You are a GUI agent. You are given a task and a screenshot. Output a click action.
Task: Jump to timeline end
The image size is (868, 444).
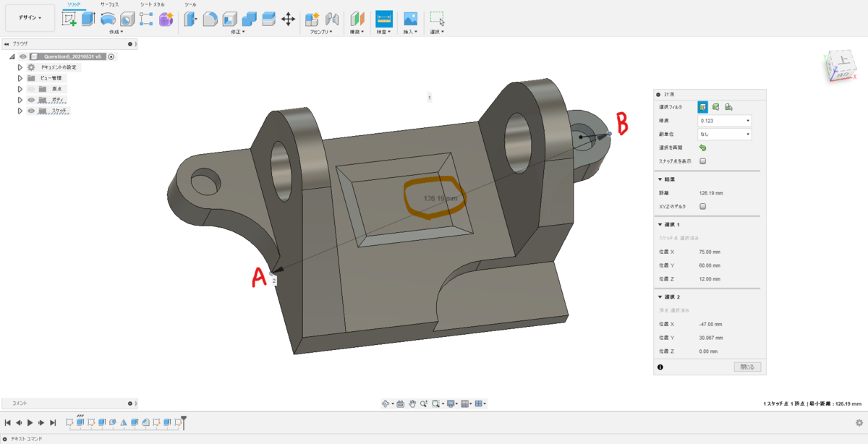(52, 422)
